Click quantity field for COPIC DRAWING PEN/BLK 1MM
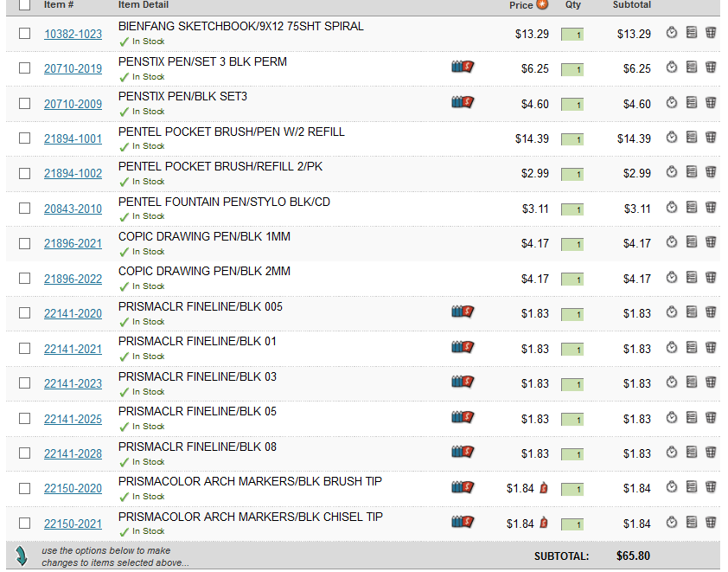 point(572,244)
